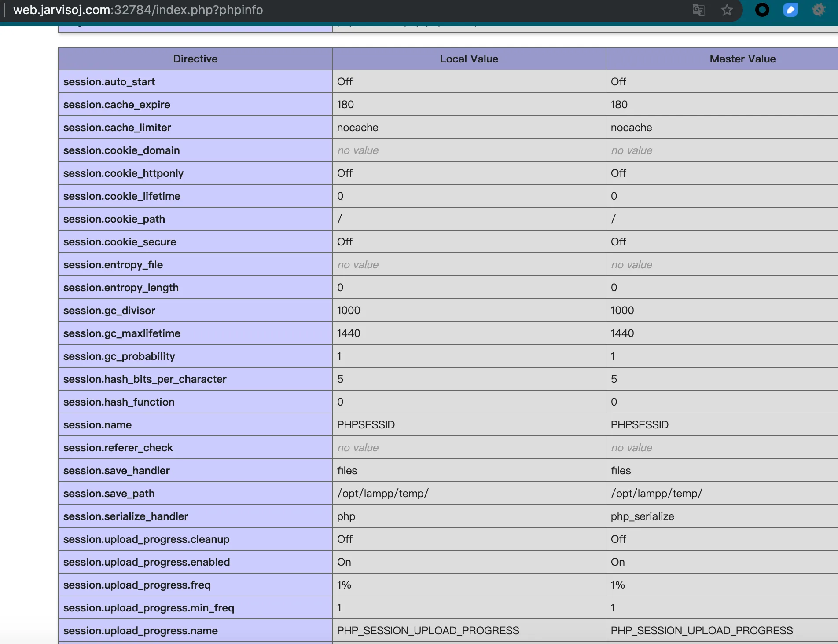
Task: Click session.save_path local value /opt/lampp/temp/
Action: 382,494
